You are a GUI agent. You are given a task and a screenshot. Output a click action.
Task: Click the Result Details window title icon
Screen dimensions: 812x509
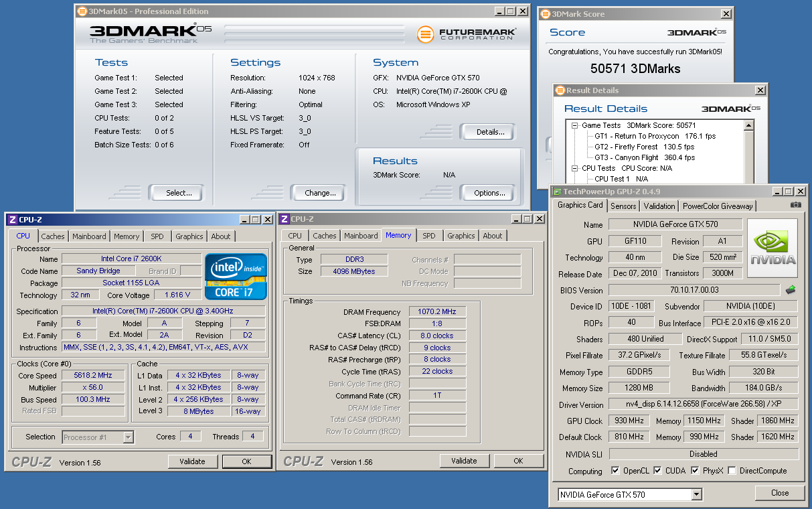click(560, 90)
